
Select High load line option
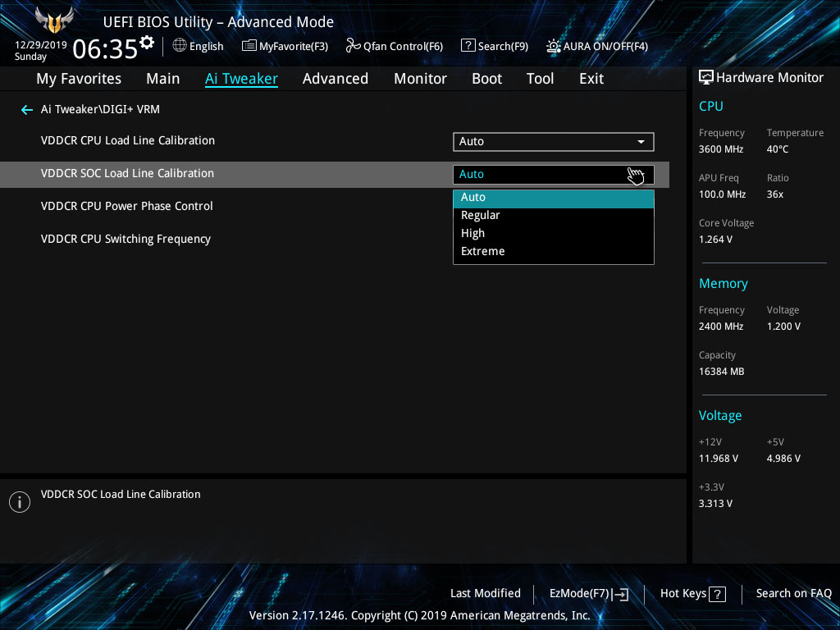pos(554,234)
